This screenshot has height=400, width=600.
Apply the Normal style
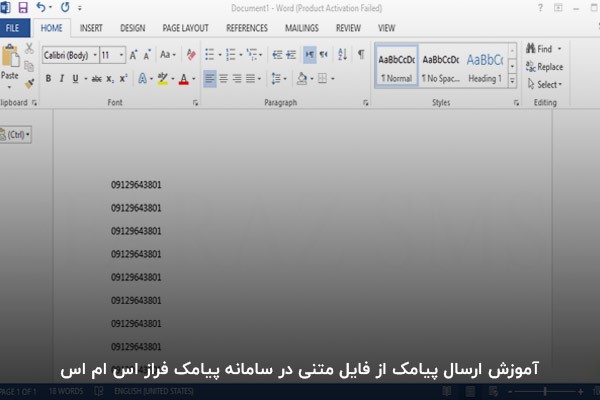(x=397, y=67)
